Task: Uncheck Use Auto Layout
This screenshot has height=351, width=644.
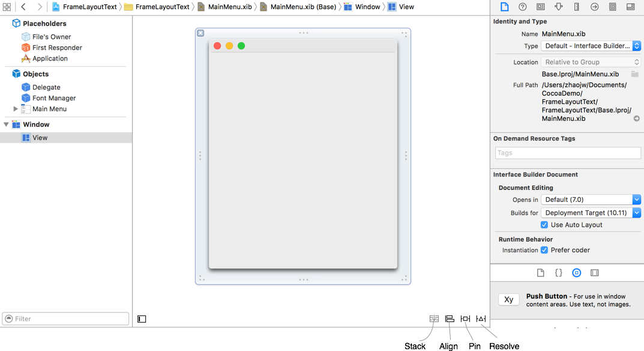Action: coord(543,224)
